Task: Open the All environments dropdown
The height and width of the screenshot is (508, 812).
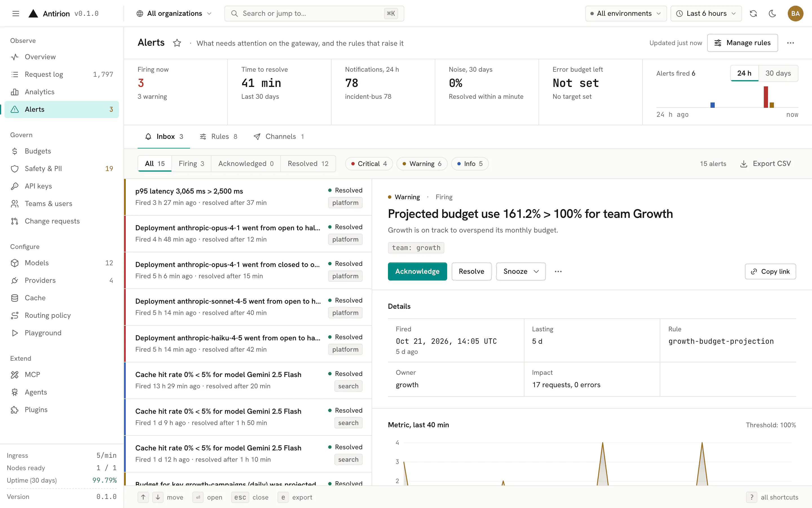Action: 626,14
